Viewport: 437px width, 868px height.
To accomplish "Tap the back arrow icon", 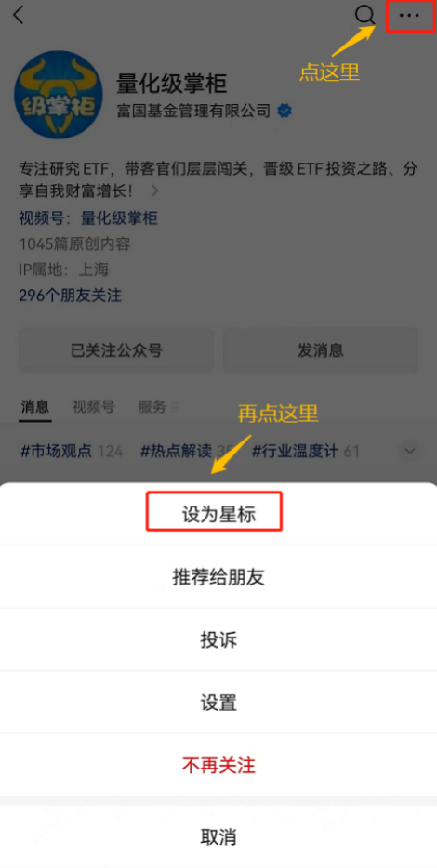I will tap(19, 15).
